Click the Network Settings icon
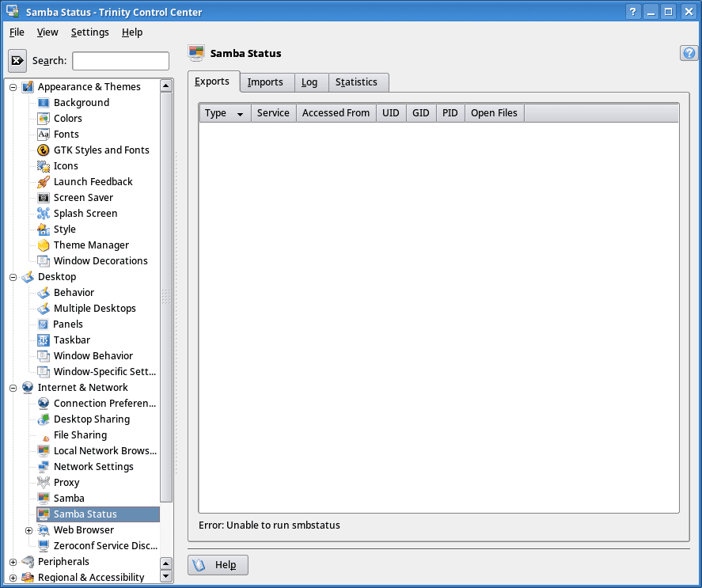This screenshot has height=588, width=702. [x=44, y=467]
